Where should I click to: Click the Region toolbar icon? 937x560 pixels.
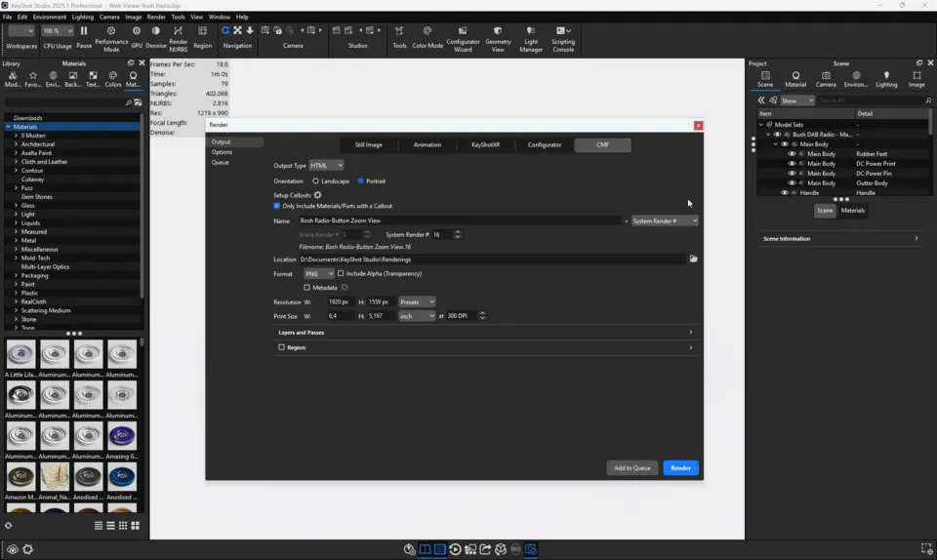(x=203, y=31)
